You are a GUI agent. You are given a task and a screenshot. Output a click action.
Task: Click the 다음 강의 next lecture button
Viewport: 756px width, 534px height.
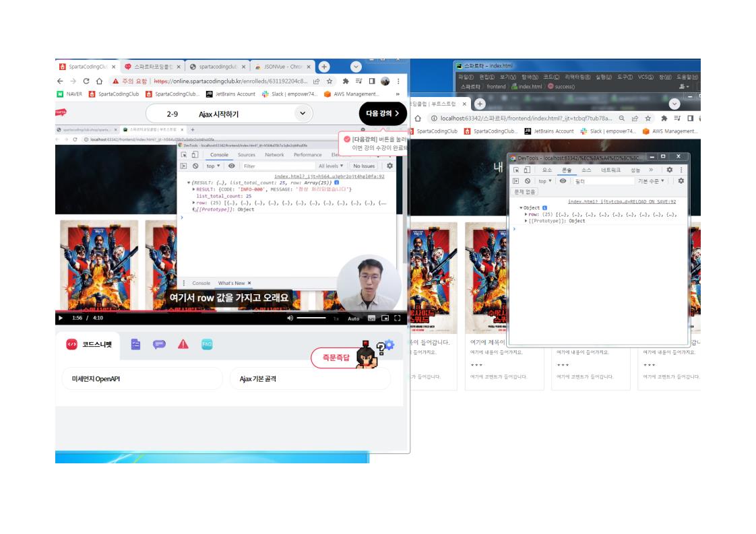382,114
